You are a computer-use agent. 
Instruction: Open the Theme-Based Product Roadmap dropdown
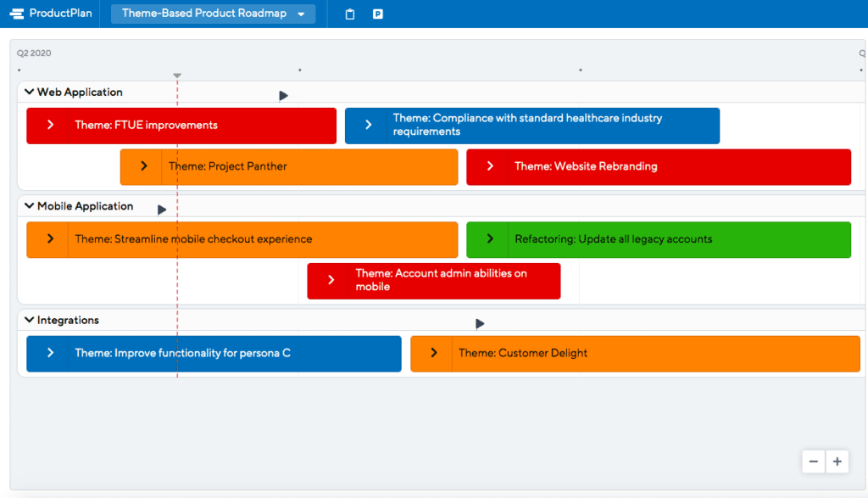click(212, 14)
